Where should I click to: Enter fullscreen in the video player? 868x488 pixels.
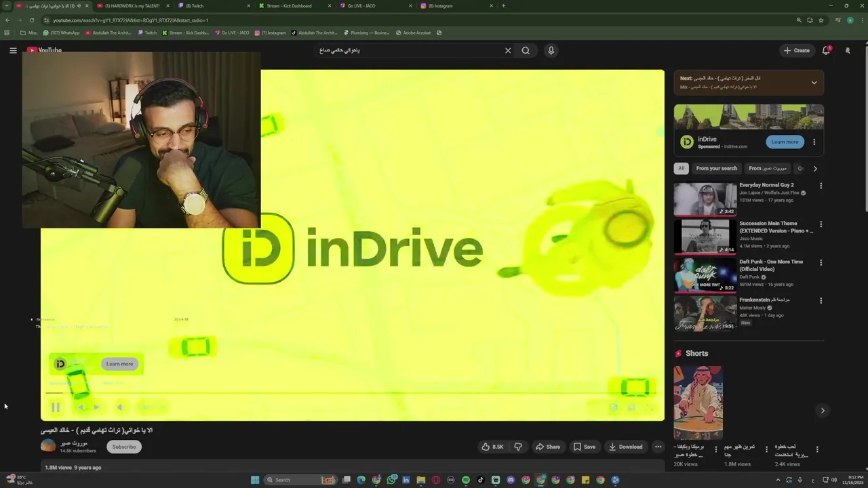649,407
